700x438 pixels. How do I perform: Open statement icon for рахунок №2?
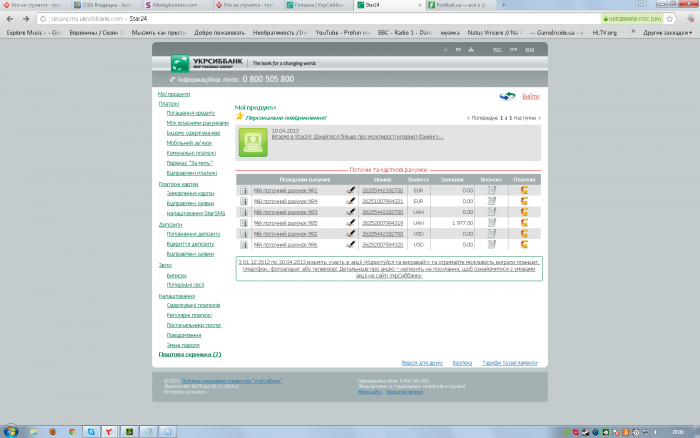coord(492,234)
